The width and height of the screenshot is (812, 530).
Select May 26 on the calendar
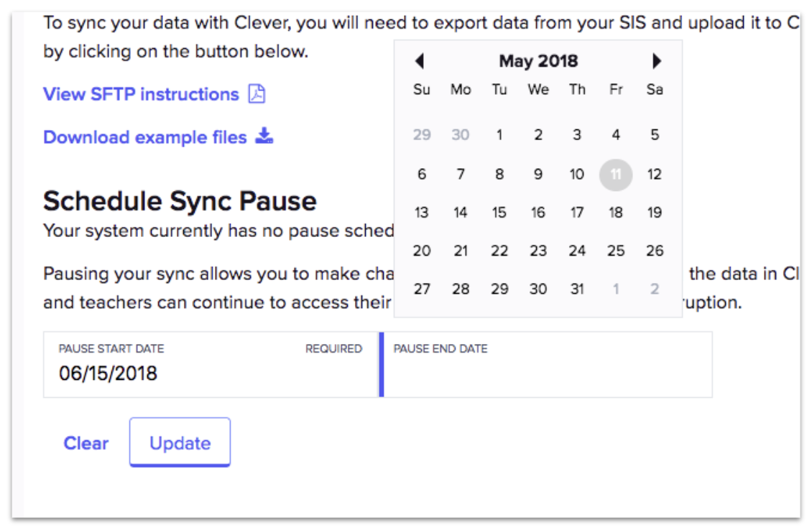(x=655, y=251)
